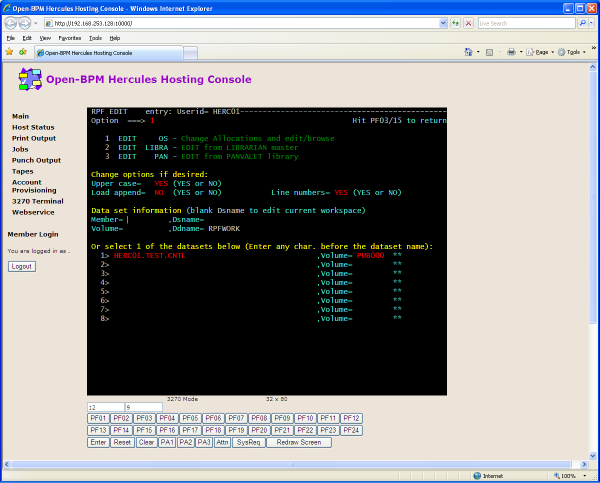Click the browser Back arrow button
This screenshot has width=600, height=483.
tap(11, 23)
